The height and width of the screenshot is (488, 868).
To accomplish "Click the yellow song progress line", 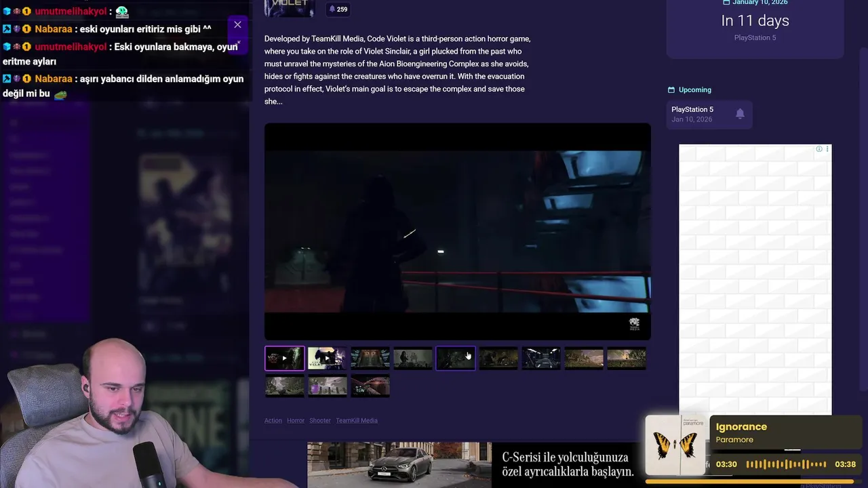I will tap(749, 481).
